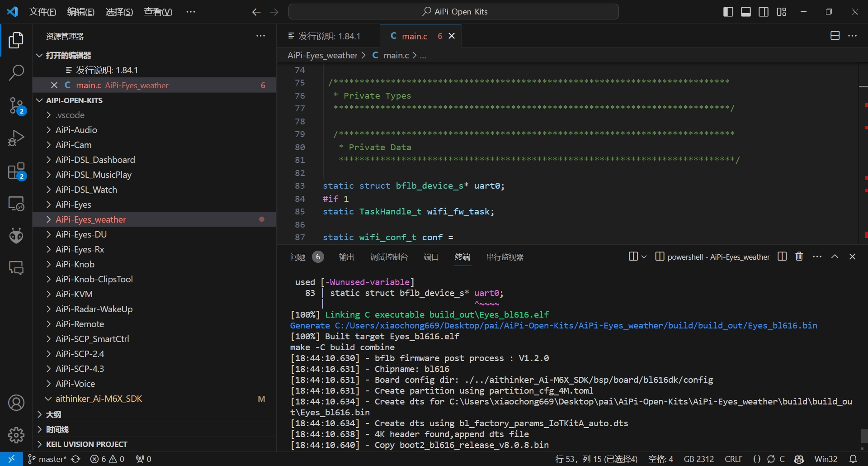This screenshot has height=466, width=868.
Task: Toggle primary side bar visibility
Action: (728, 12)
